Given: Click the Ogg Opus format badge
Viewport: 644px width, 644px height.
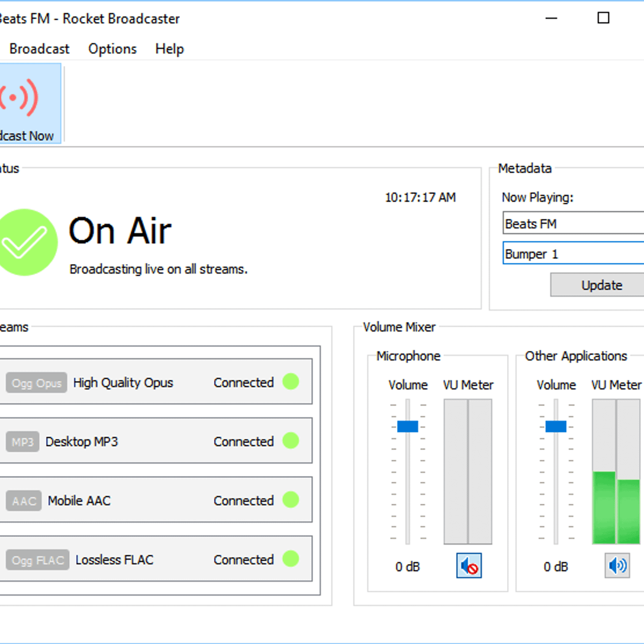Looking at the screenshot, I should [x=36, y=383].
